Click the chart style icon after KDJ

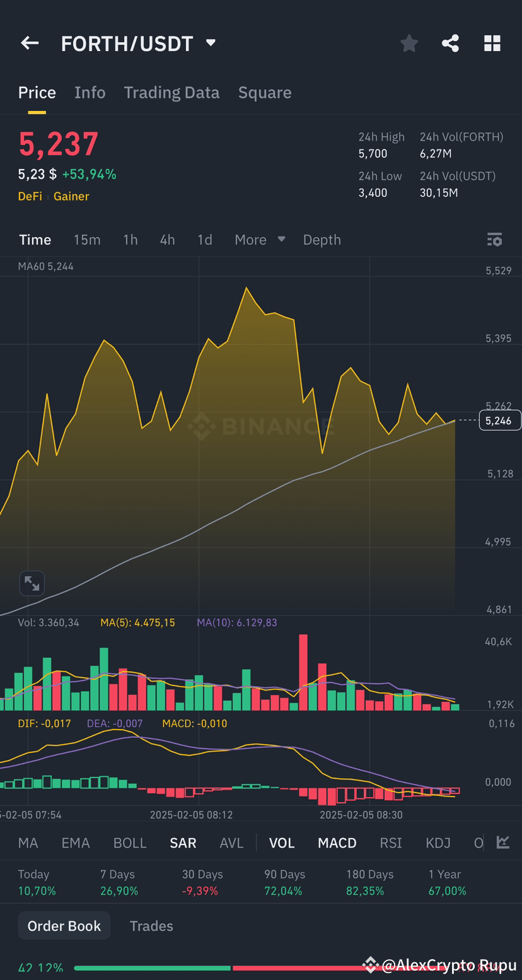click(502, 842)
